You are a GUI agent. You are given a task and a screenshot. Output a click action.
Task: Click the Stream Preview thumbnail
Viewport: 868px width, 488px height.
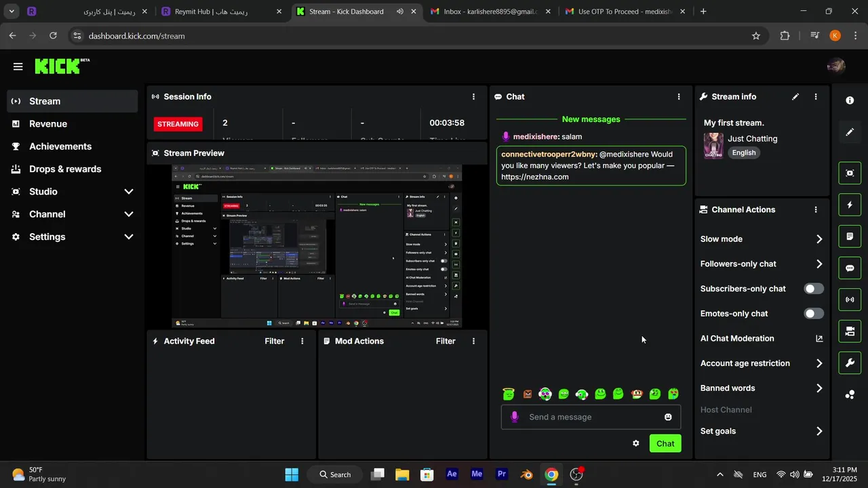(x=317, y=245)
